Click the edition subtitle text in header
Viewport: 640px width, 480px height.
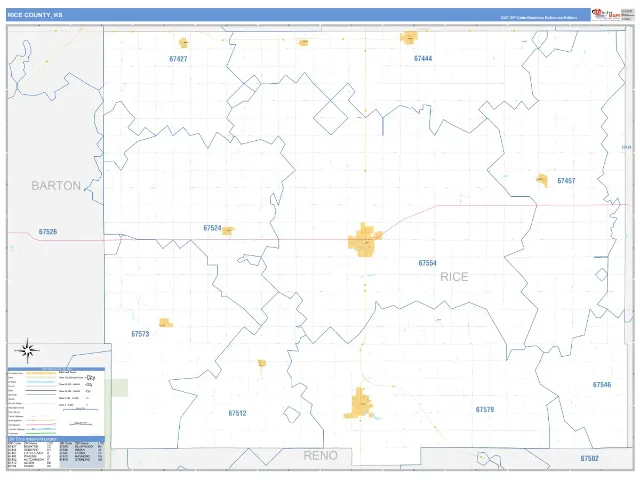(538, 18)
